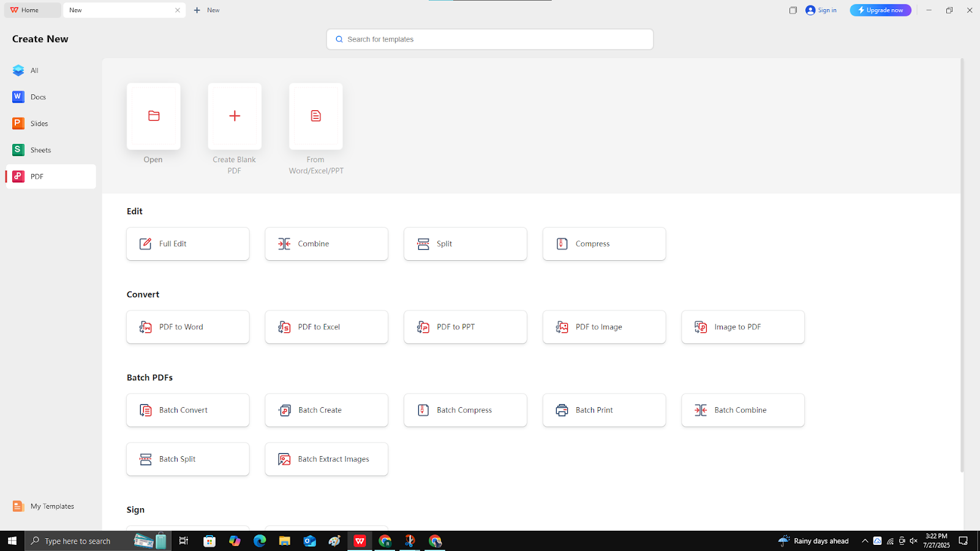Open Batch Create tool
The image size is (980, 551).
pos(326,410)
